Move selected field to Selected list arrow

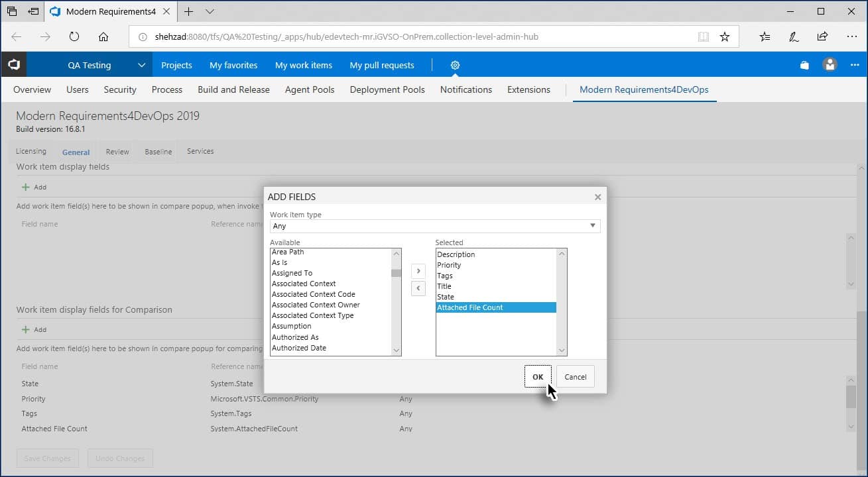coord(418,271)
